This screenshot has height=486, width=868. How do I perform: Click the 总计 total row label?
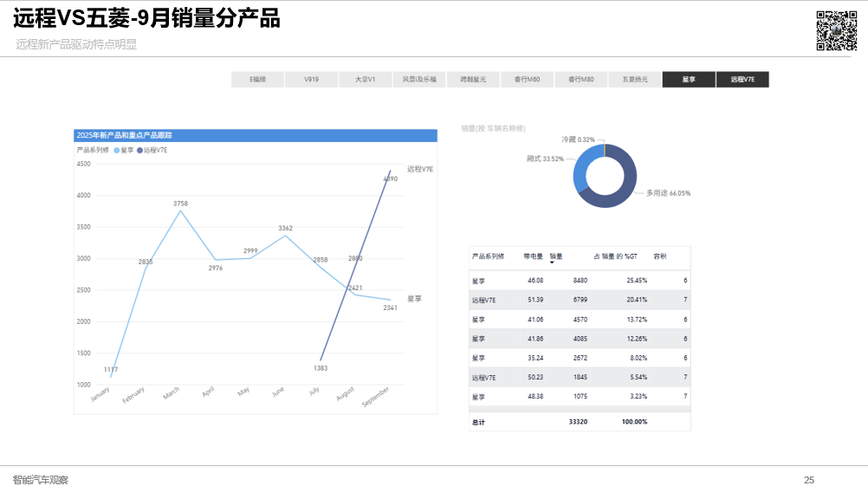tap(478, 423)
